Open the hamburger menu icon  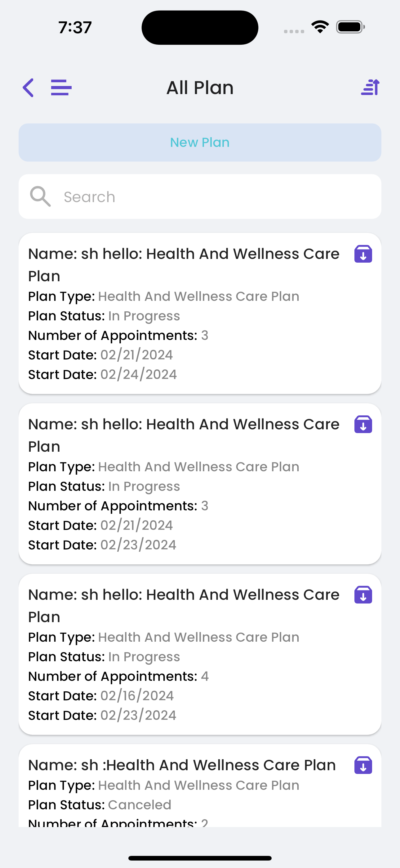[61, 88]
